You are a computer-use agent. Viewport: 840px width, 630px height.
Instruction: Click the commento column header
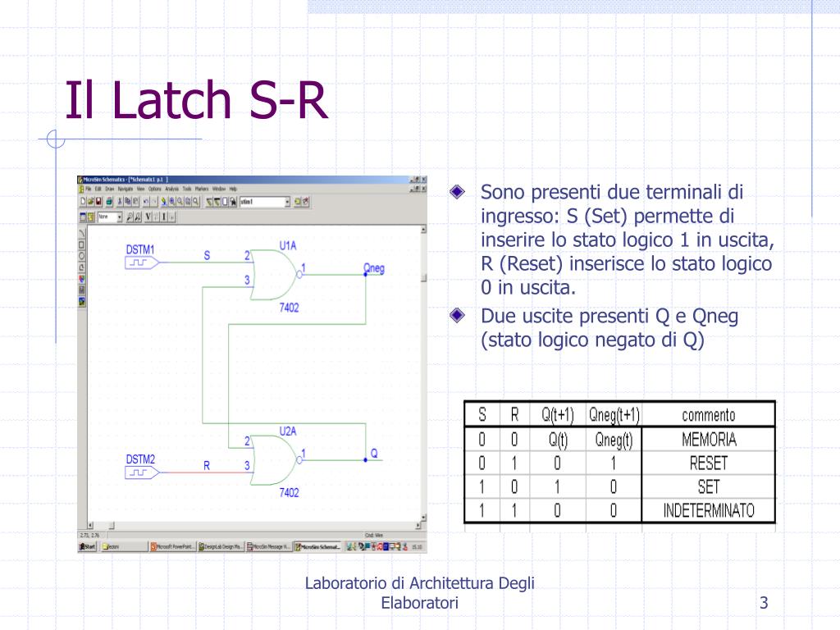click(709, 414)
